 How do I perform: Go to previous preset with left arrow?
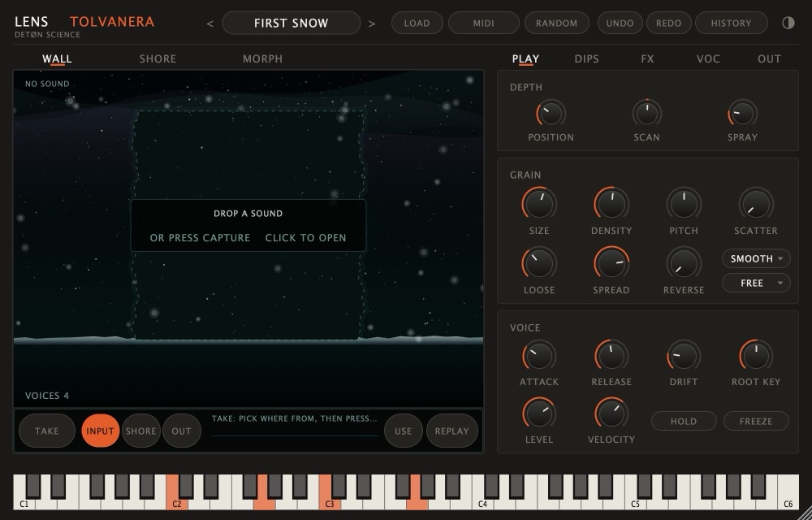tap(209, 24)
